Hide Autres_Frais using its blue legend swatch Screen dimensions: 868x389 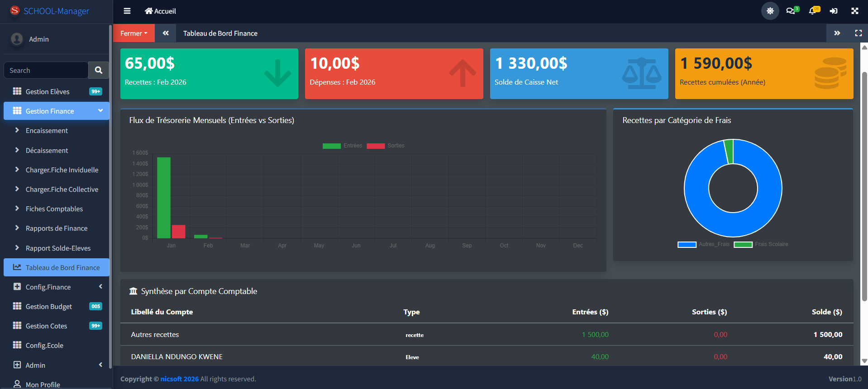coord(687,244)
